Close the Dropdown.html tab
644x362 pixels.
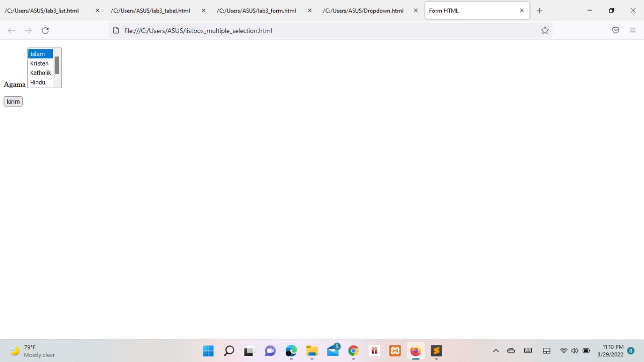pos(416,11)
